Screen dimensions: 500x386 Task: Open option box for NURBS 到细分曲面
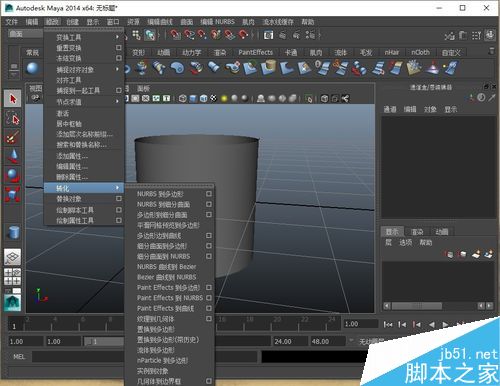(209, 204)
